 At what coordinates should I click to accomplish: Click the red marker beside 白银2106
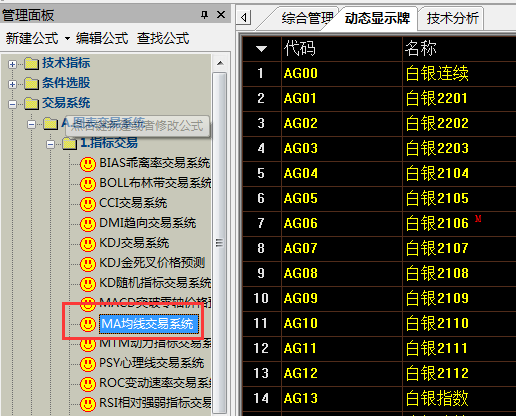(x=478, y=219)
